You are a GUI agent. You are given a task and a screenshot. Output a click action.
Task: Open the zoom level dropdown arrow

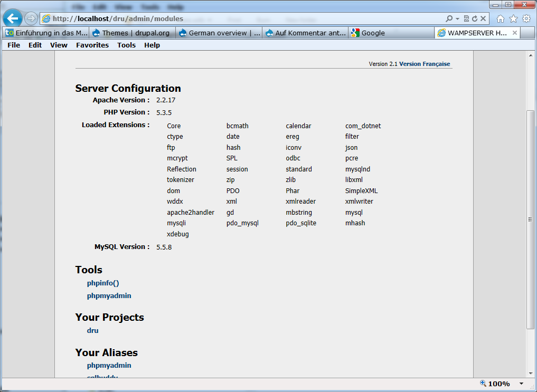pyautogui.click(x=522, y=384)
